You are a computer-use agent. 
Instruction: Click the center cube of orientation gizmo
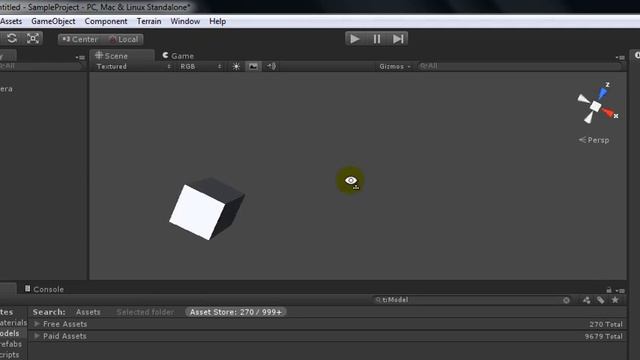596,106
